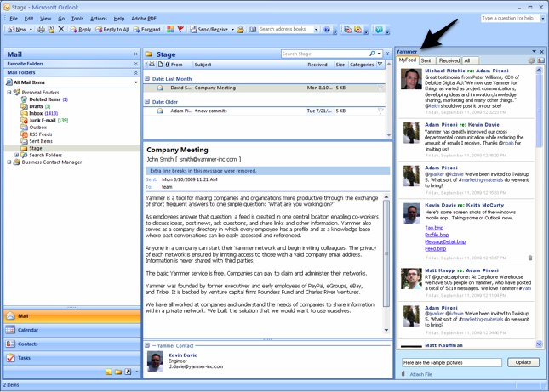Collapse the Date: Older group
This screenshot has height=392, width=549.
pos(147,102)
